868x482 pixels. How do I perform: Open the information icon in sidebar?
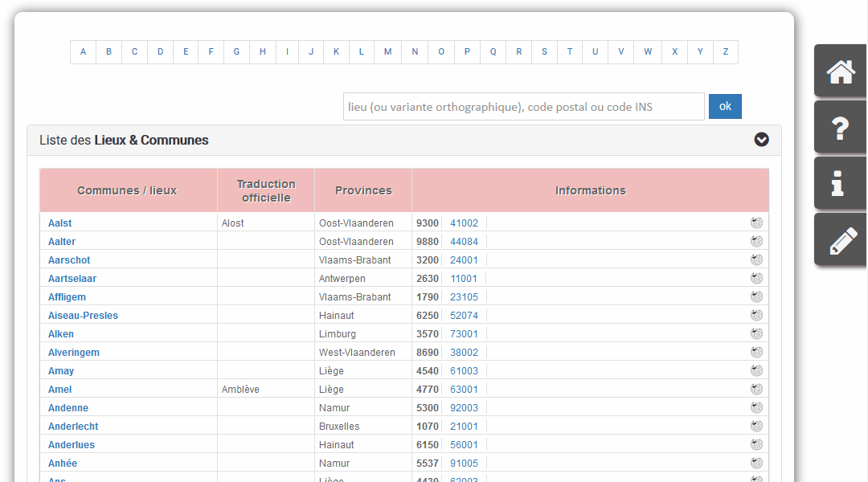(841, 184)
